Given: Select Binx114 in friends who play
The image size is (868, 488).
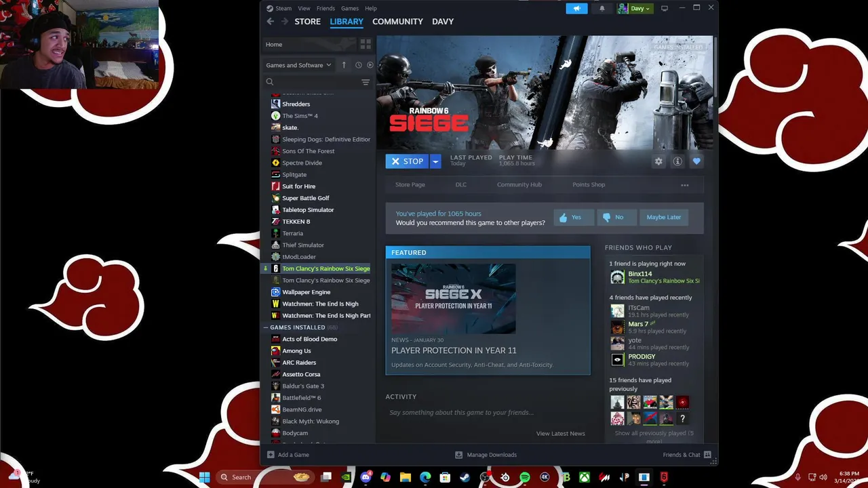Looking at the screenshot, I should tap(654, 277).
